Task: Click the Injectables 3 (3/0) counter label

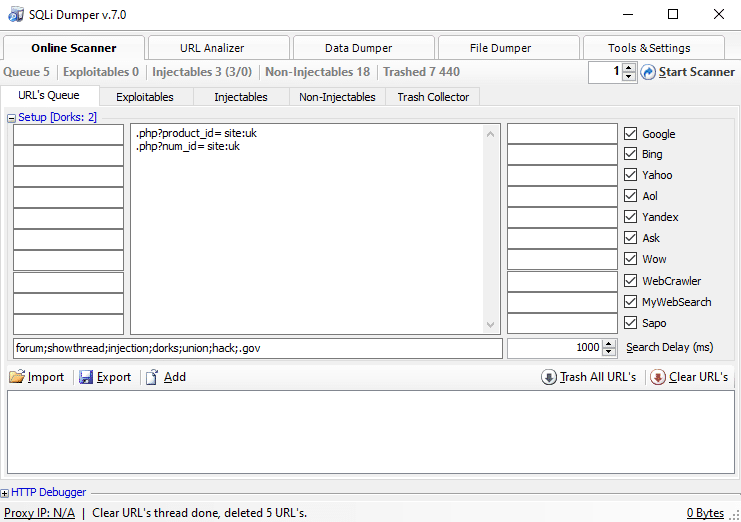Action: click(202, 72)
